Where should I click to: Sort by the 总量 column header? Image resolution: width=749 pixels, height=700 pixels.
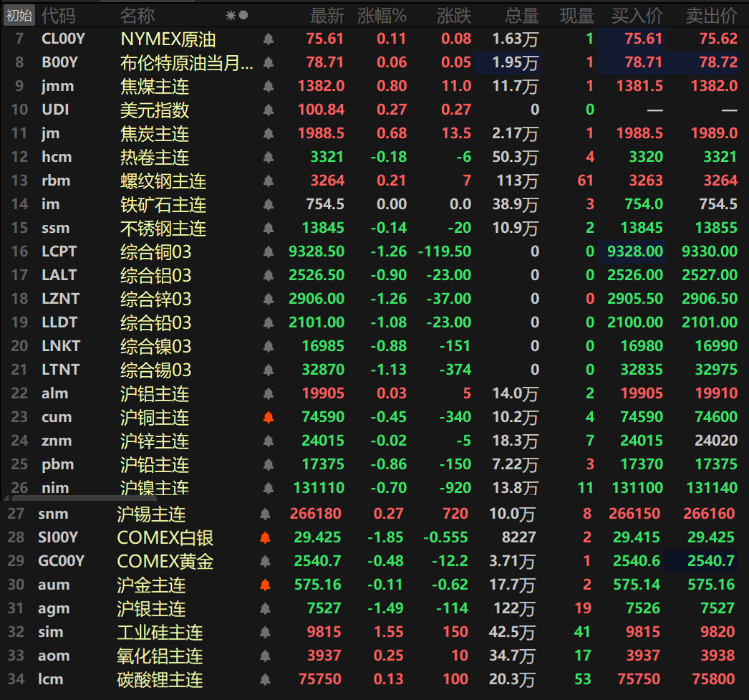pos(521,16)
